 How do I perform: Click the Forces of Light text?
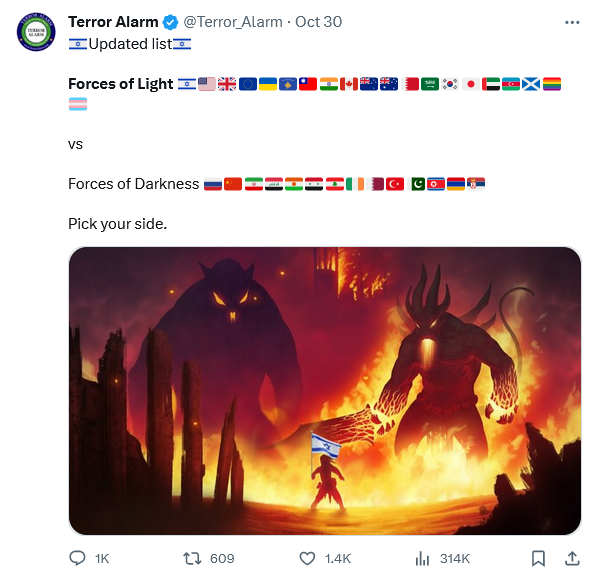121,84
